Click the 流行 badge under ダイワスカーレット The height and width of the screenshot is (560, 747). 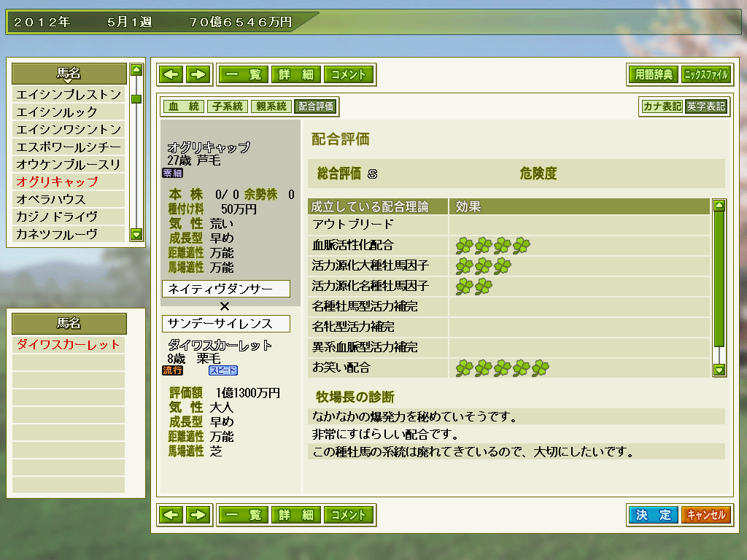click(x=172, y=370)
